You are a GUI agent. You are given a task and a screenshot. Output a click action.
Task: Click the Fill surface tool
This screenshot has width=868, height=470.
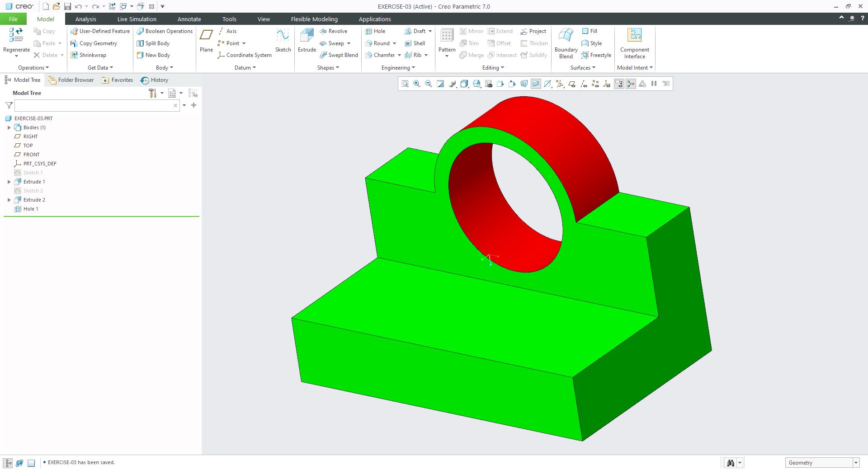[590, 31]
